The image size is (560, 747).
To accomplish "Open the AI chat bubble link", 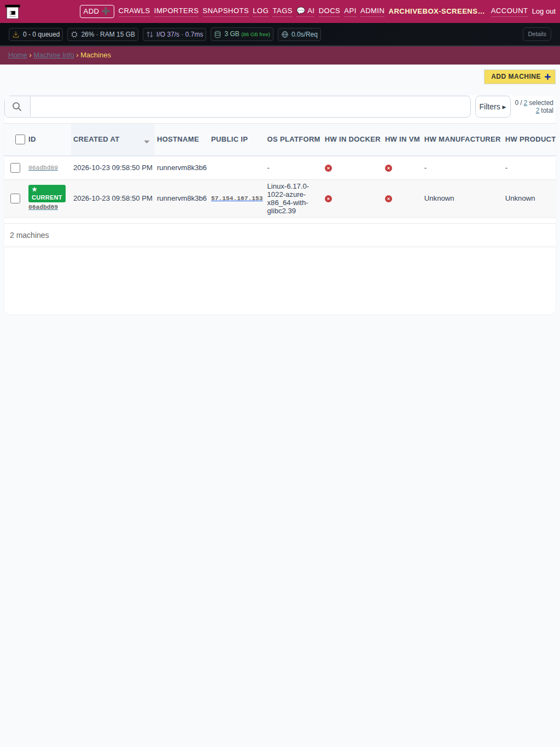I will coord(306,11).
